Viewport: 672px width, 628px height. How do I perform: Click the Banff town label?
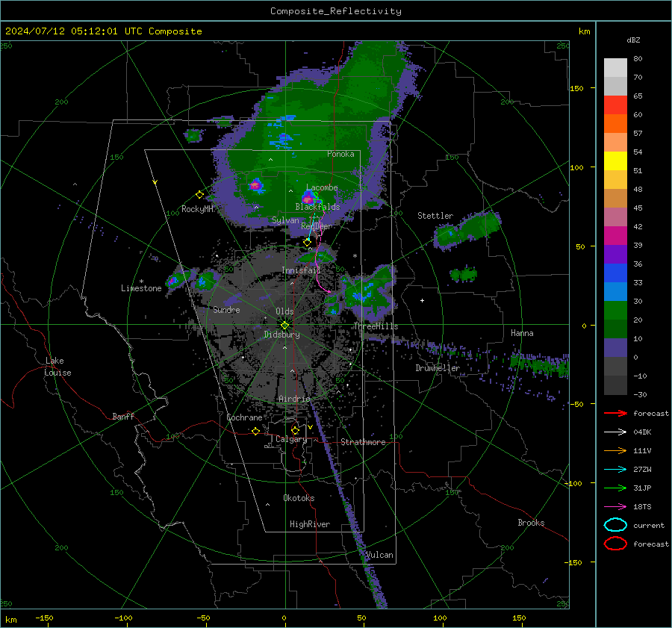123,416
